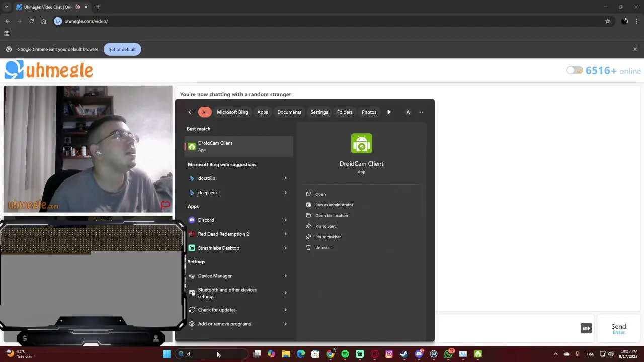
Task: Expand the Bluetooth and other devices arrow
Action: coord(285,293)
